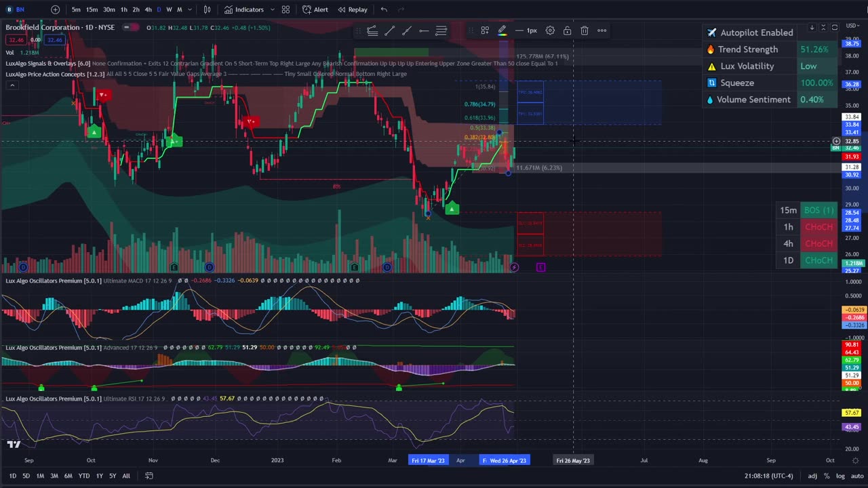
Task: Open drawing templates grid icon
Action: point(485,30)
